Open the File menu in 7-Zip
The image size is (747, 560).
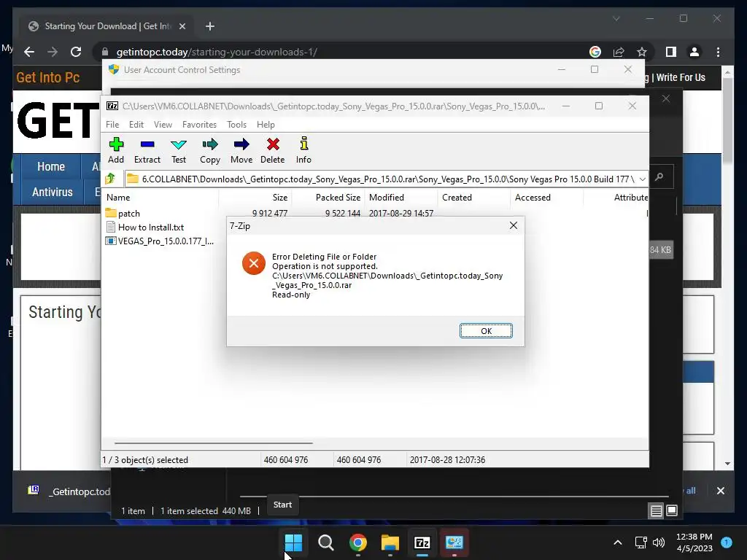(112, 124)
